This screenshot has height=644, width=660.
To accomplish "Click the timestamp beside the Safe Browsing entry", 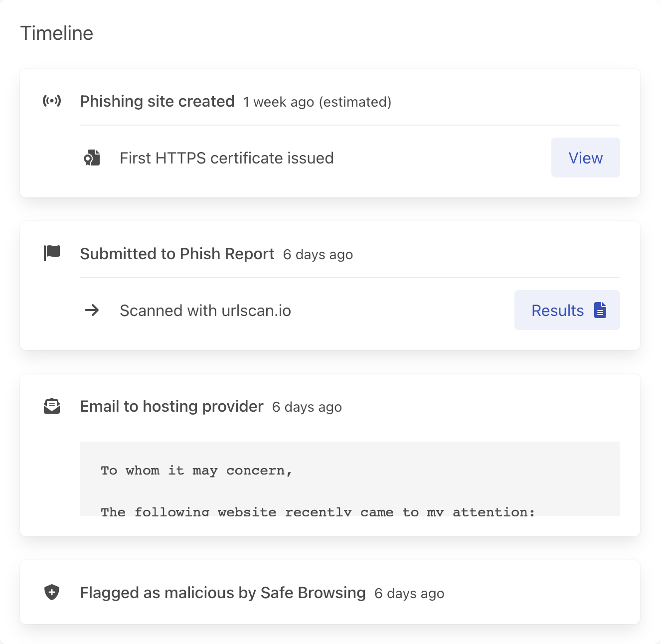I will (409, 594).
